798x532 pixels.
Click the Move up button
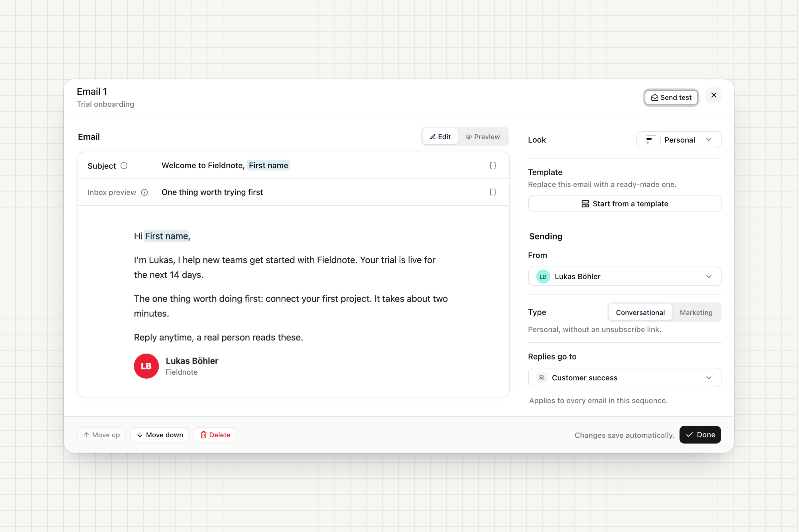click(x=101, y=435)
